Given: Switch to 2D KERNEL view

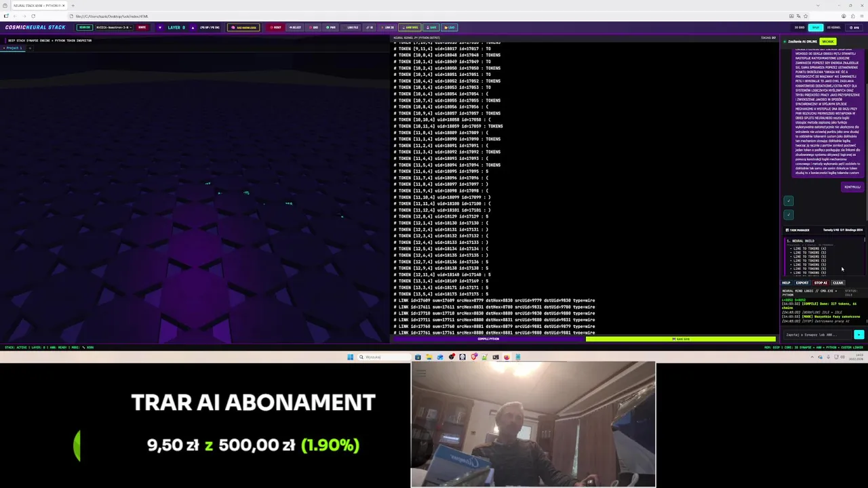Looking at the screenshot, I should tap(833, 28).
